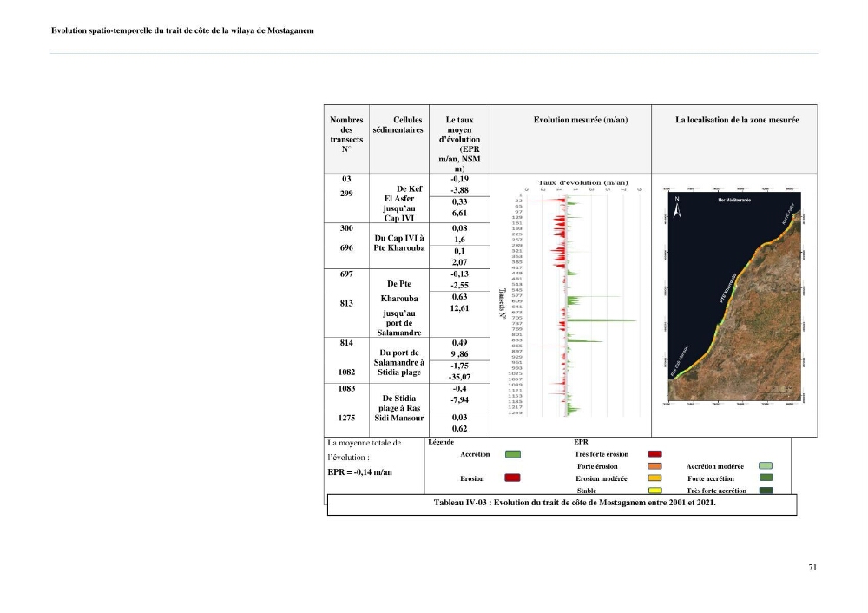Click the 'EPR = -0,14 m/an' total mean text
868x613 pixels.
coord(360,472)
